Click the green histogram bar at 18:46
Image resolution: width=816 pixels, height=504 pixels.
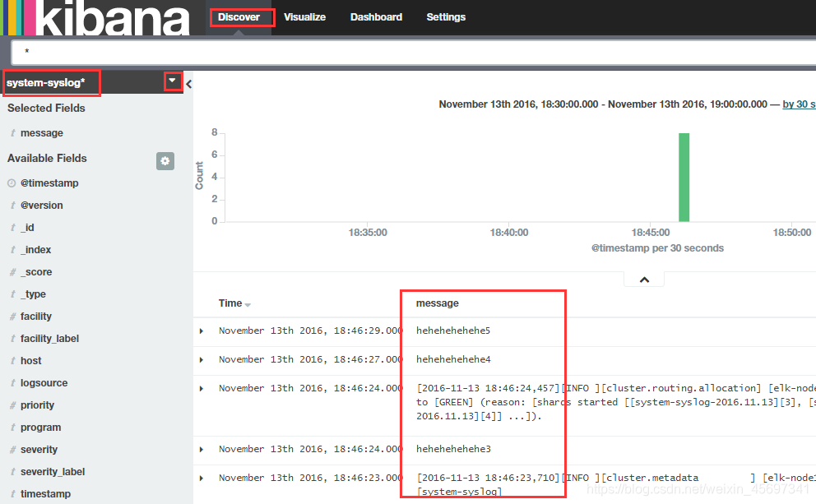click(684, 178)
